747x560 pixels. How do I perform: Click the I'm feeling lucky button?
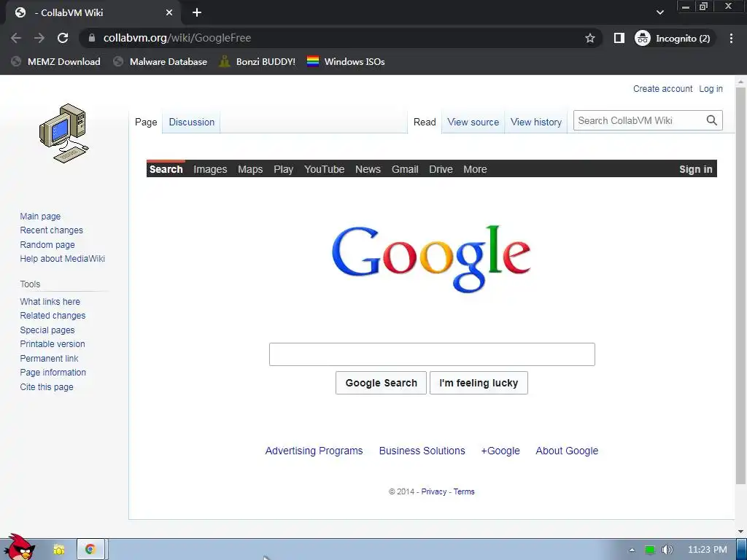coord(479,383)
